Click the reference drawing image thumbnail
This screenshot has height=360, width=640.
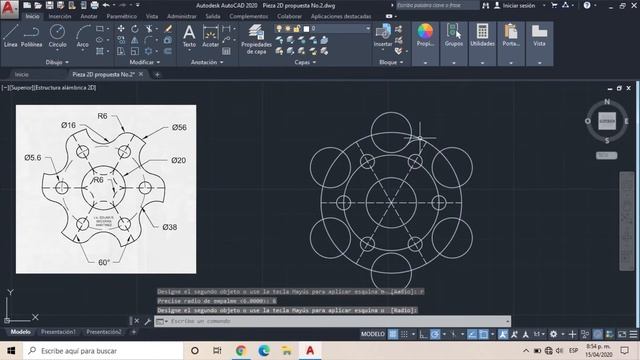coord(106,189)
